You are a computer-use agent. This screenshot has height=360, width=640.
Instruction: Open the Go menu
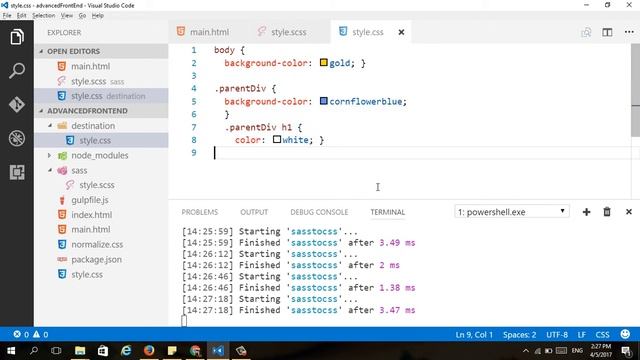point(82,16)
